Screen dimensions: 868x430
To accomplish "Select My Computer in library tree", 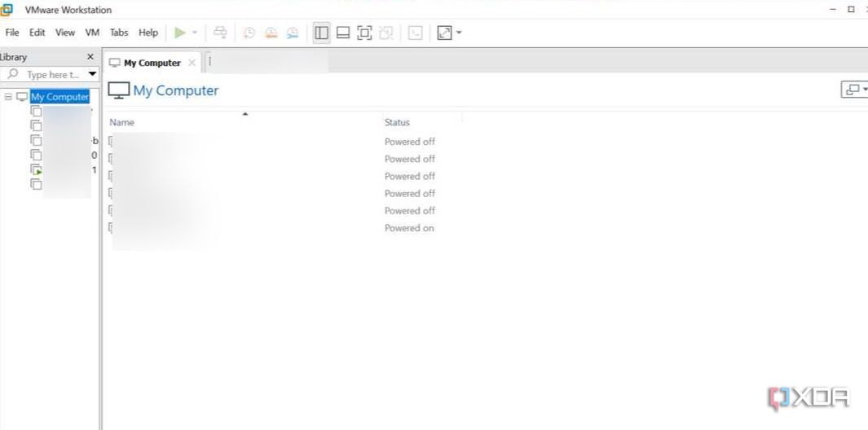I will [59, 97].
